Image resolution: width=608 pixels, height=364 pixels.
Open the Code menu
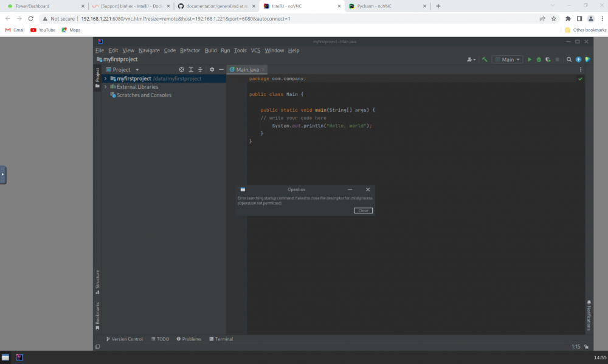[x=170, y=50]
